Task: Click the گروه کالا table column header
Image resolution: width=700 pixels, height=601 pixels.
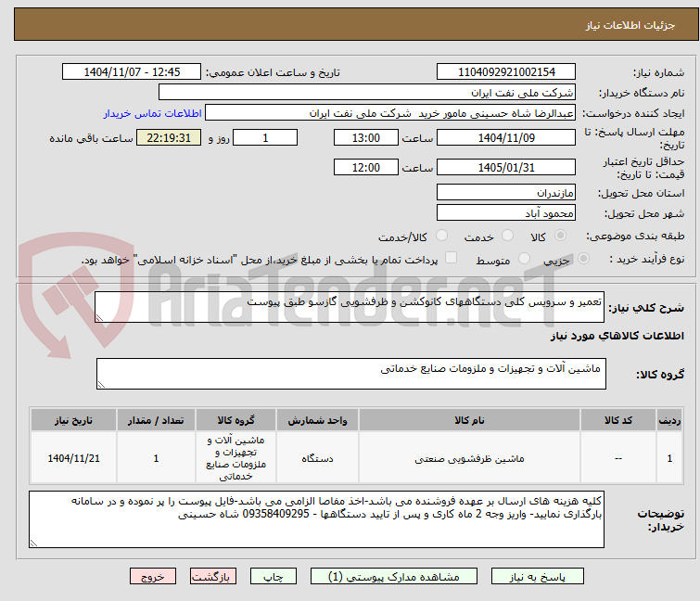Action: coord(235,420)
